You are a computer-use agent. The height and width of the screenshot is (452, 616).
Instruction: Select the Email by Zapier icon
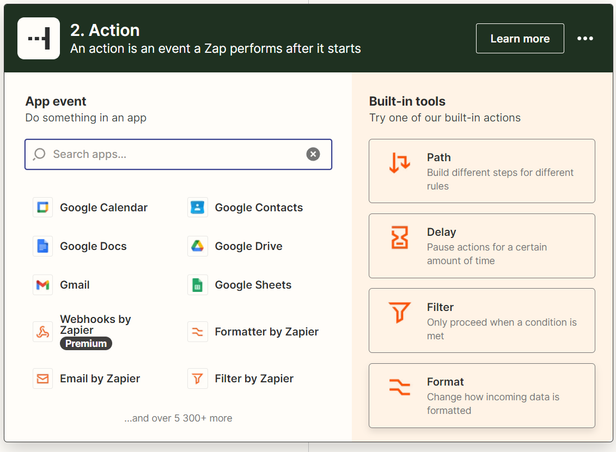42,379
